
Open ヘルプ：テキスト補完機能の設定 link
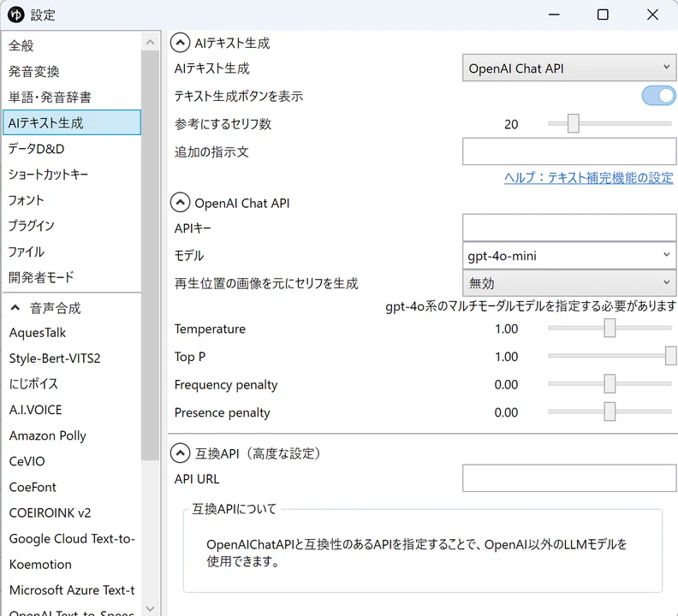[x=588, y=178]
